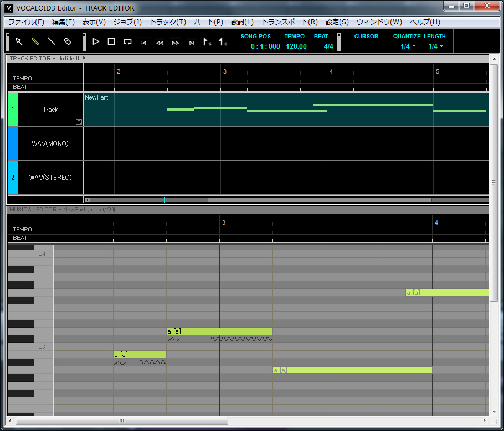Click the track editor horizontal scrollbar thumb

[320, 200]
